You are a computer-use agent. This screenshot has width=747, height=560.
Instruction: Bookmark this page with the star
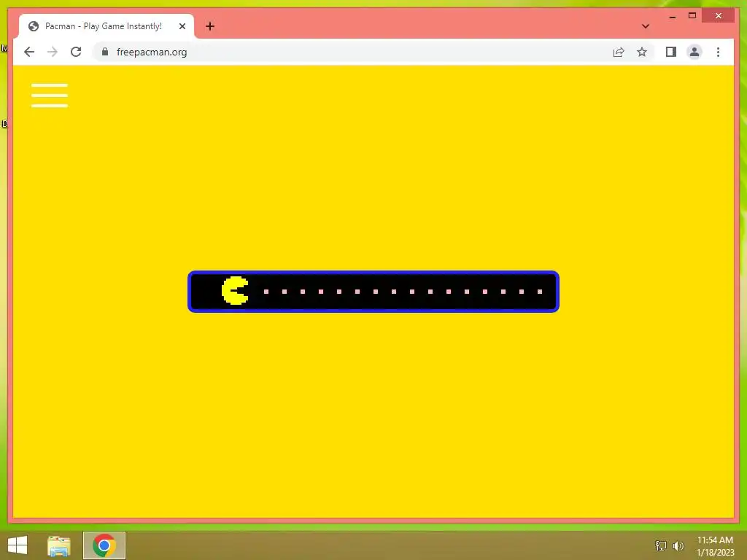click(642, 52)
